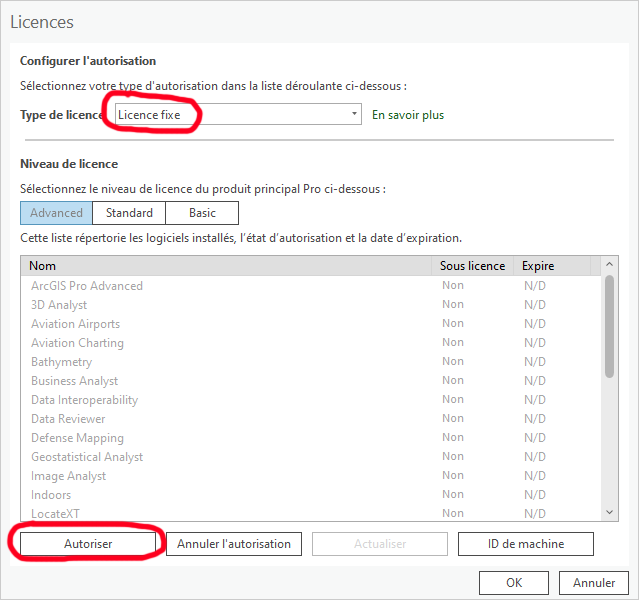This screenshot has width=639, height=600.
Task: Select the Business Analyst entry
Action: pos(74,381)
